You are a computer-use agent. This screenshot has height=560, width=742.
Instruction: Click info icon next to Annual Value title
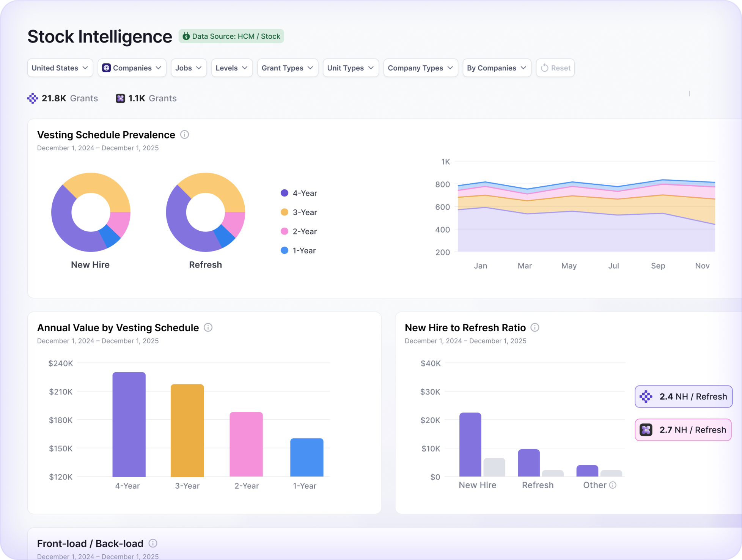208,327
